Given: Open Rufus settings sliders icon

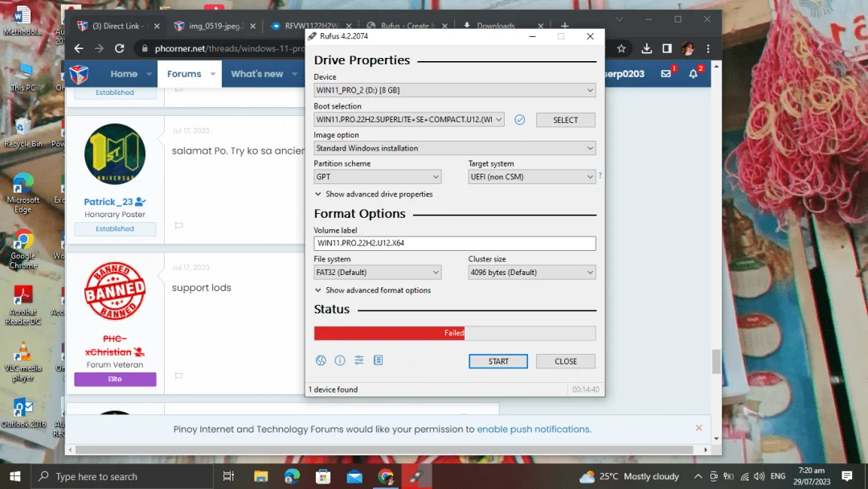Looking at the screenshot, I should 358,360.
